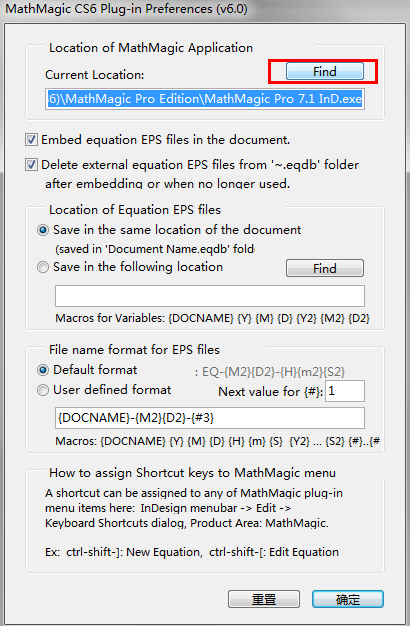The height and width of the screenshot is (626, 410).
Task: Click the 重置 reset button
Action: [x=264, y=599]
